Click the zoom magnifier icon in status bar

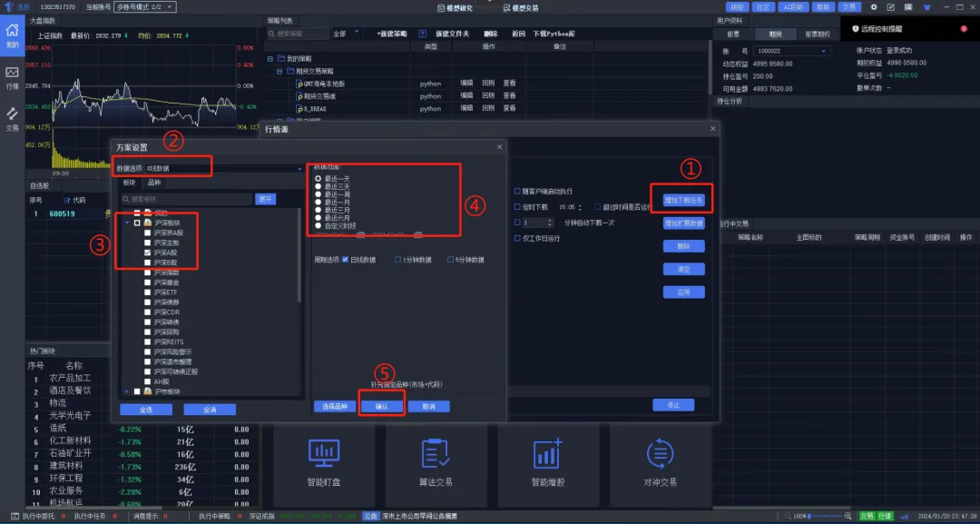click(848, 516)
